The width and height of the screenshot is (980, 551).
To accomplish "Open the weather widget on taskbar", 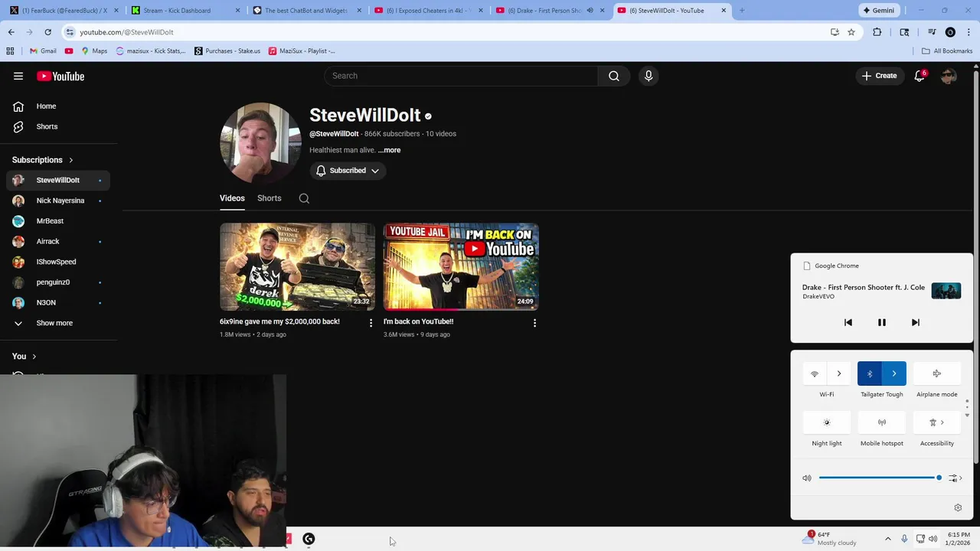I will 829,539.
